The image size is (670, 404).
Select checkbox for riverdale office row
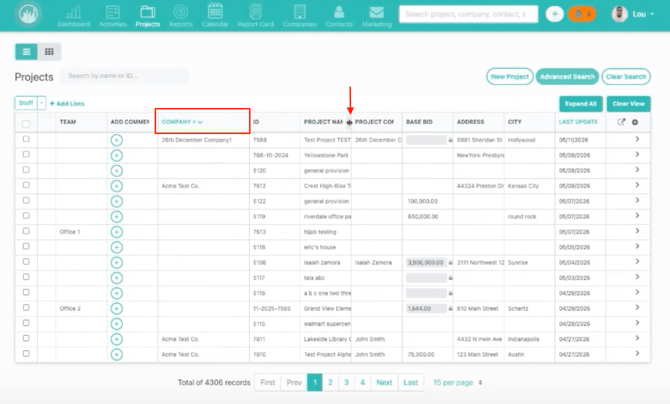26,216
